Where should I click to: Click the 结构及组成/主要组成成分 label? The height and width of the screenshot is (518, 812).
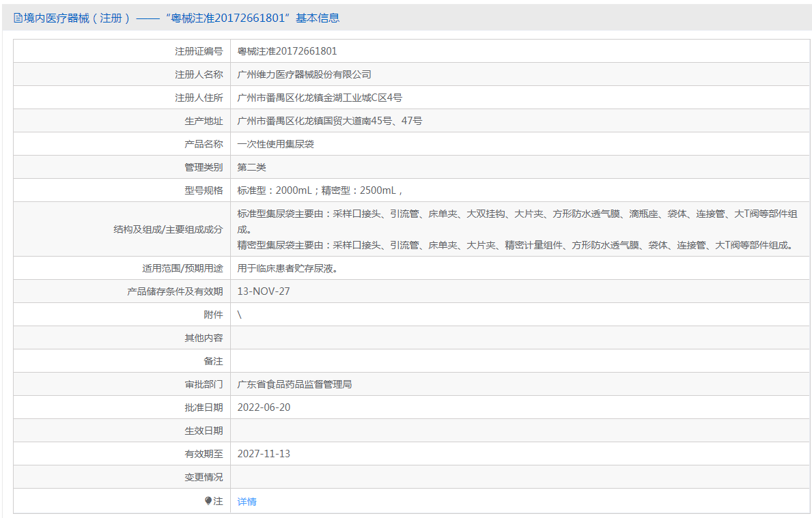[168, 229]
